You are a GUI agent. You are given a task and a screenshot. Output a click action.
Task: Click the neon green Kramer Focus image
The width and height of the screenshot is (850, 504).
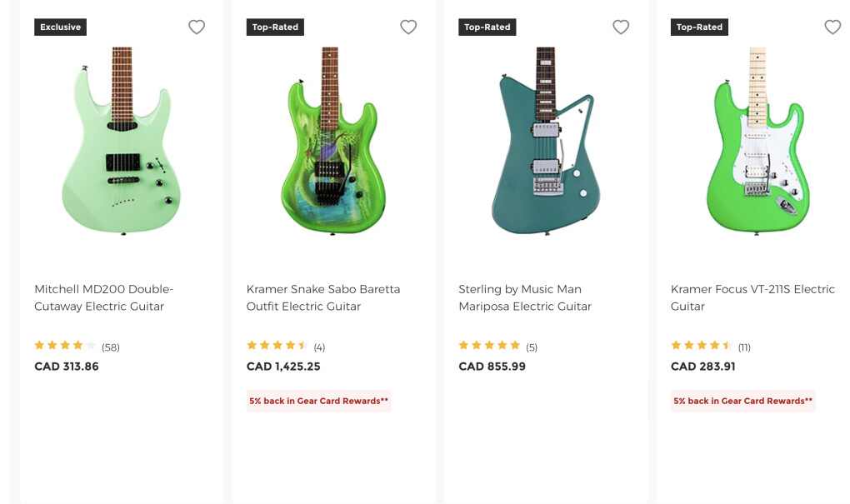click(x=757, y=140)
